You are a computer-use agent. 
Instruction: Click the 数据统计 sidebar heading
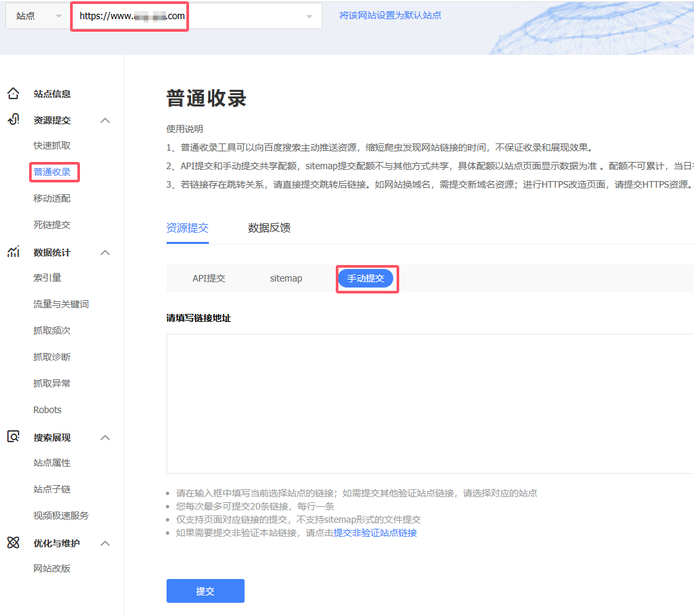(52, 252)
